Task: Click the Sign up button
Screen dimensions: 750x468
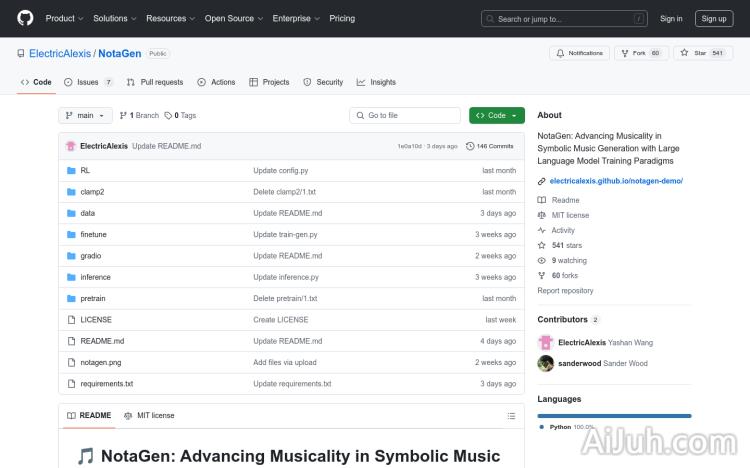Action: point(714,18)
